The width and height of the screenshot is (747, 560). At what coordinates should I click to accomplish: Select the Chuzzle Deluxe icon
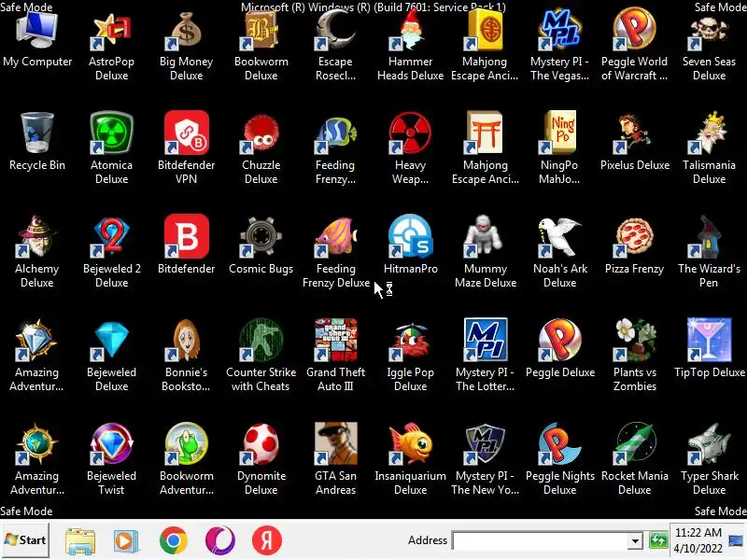pyautogui.click(x=261, y=148)
